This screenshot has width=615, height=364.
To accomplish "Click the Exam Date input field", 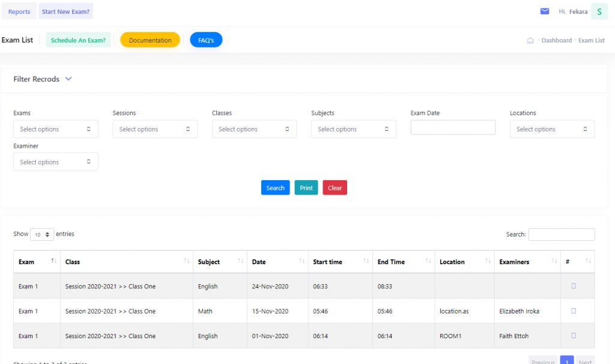I will 453,127.
